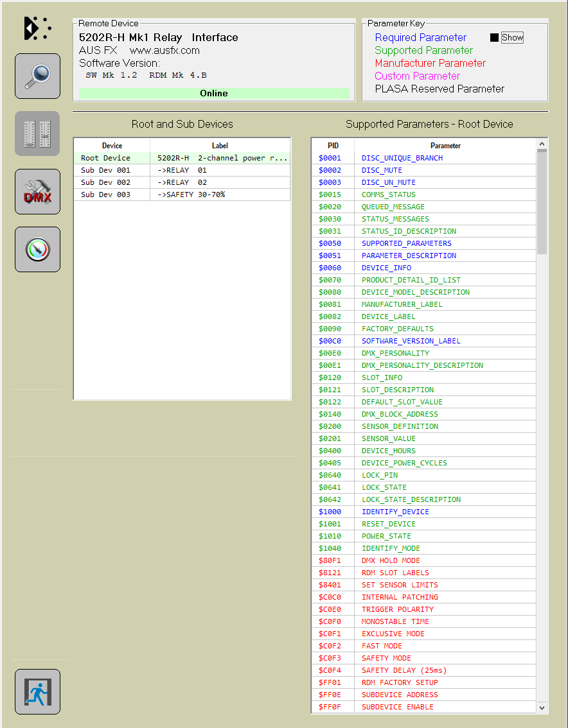This screenshot has width=568, height=728.
Task: Click the gauge meter icon
Action: point(37,249)
